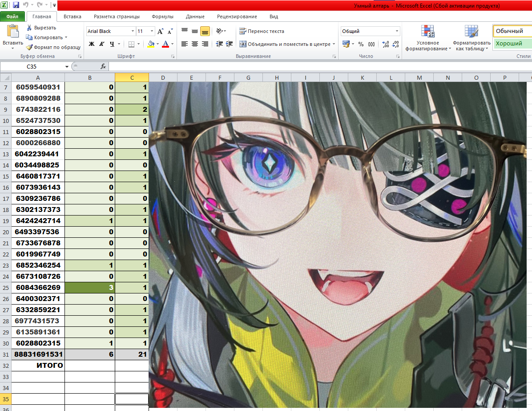Viewport: 532px width, 411px height.
Task: Open the font size 11 dropdown
Action: [152, 31]
